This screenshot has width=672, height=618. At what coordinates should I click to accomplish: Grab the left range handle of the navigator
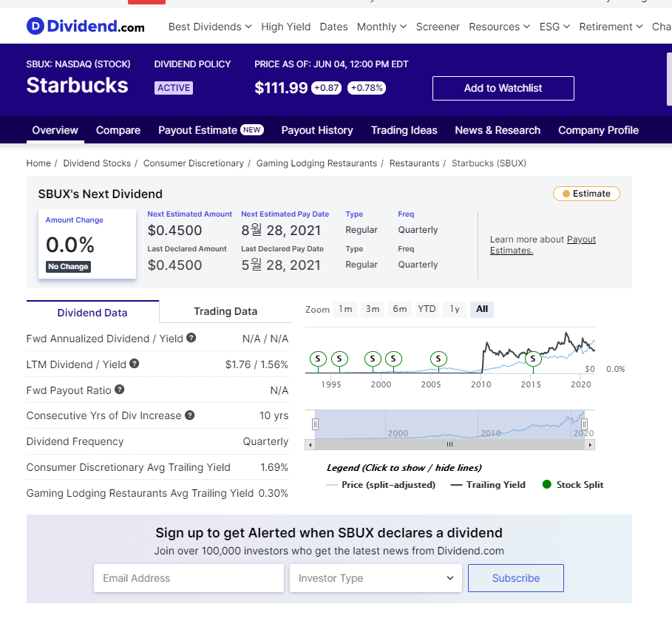coord(315,424)
